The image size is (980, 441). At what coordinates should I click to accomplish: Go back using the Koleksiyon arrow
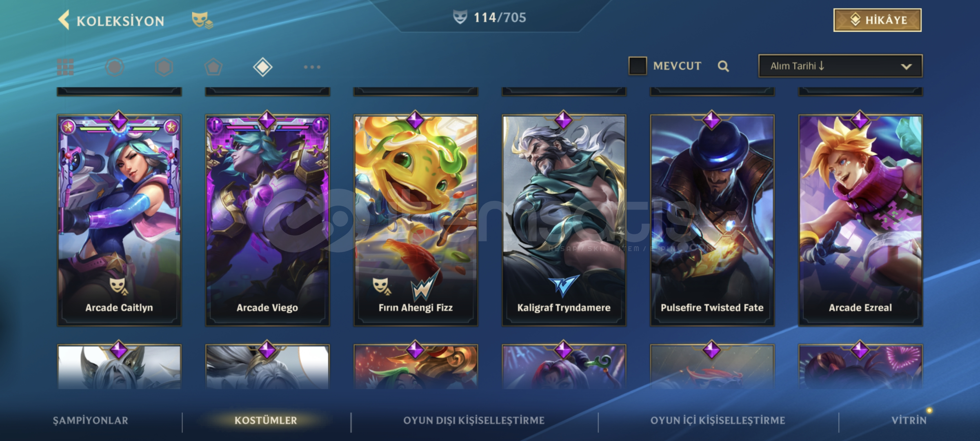click(64, 20)
